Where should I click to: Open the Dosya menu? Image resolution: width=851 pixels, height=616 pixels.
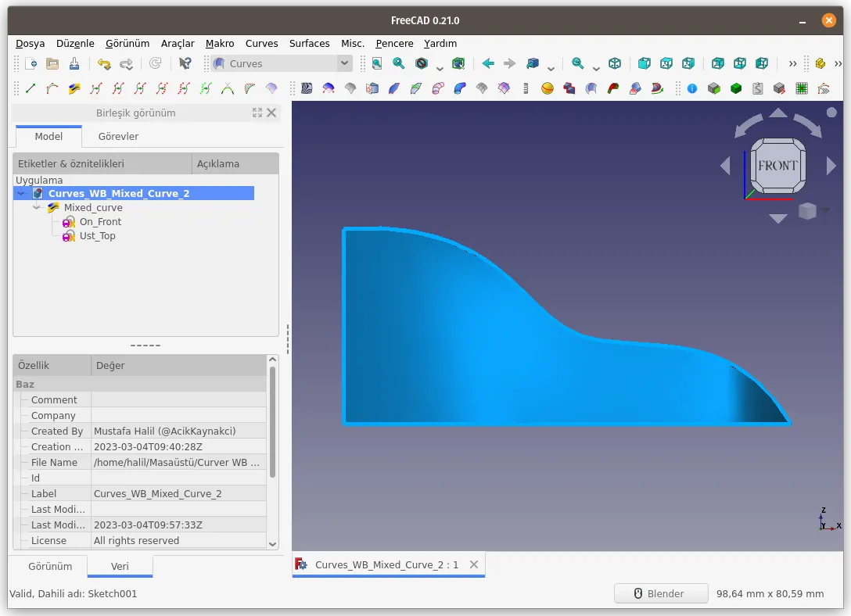coord(30,43)
